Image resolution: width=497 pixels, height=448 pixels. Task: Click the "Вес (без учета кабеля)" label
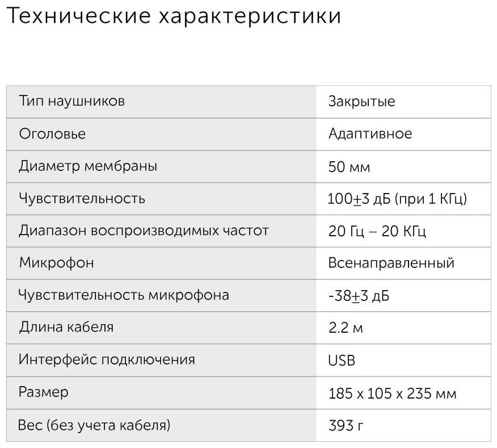(94, 425)
